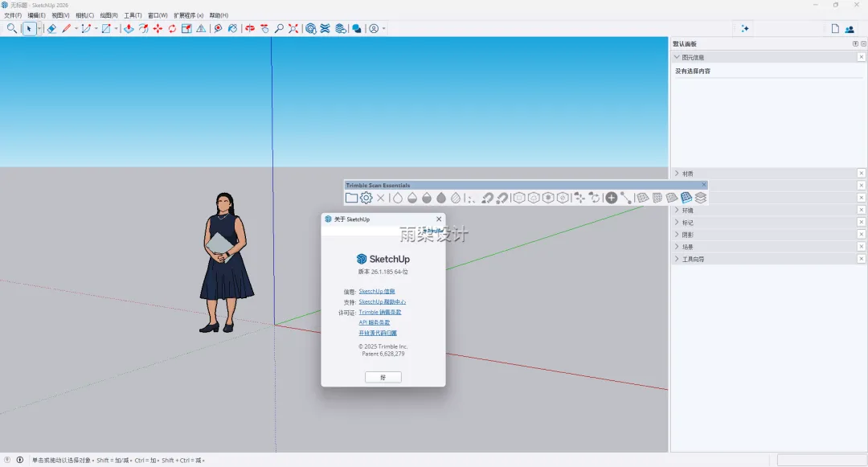
Task: Open the SketchUp 帮助中心 link
Action: pyautogui.click(x=382, y=302)
